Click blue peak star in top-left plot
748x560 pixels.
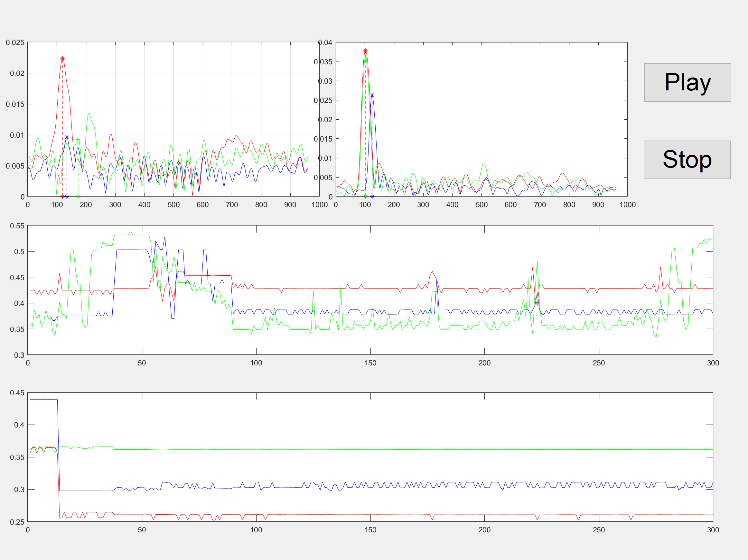tap(67, 137)
